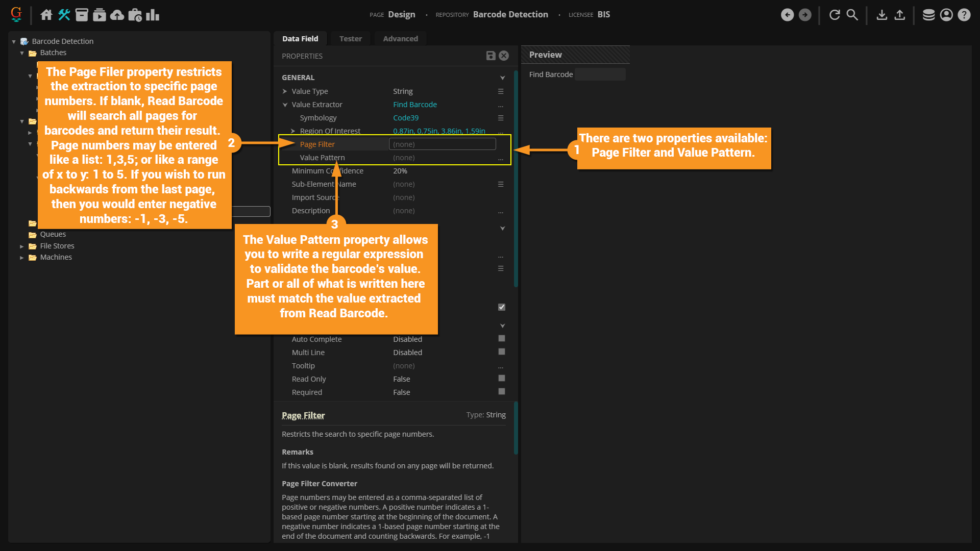Click the Find Barcode extractor link
The height and width of the screenshot is (551, 980).
tap(414, 105)
